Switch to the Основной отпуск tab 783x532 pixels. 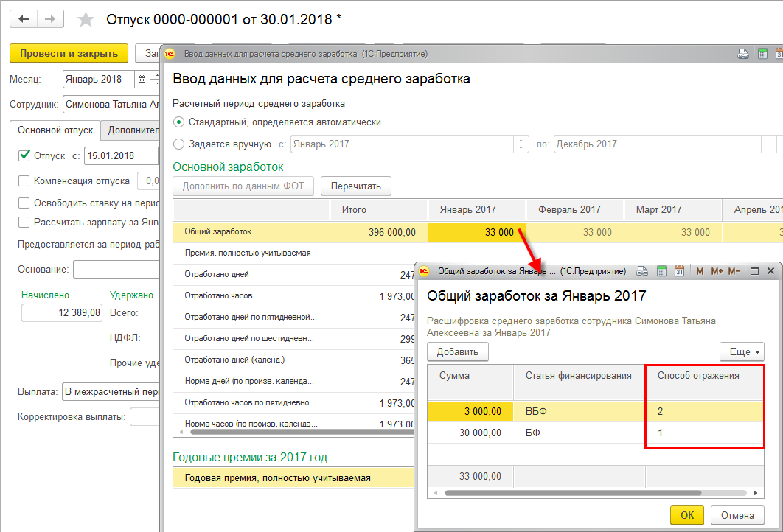coord(55,130)
